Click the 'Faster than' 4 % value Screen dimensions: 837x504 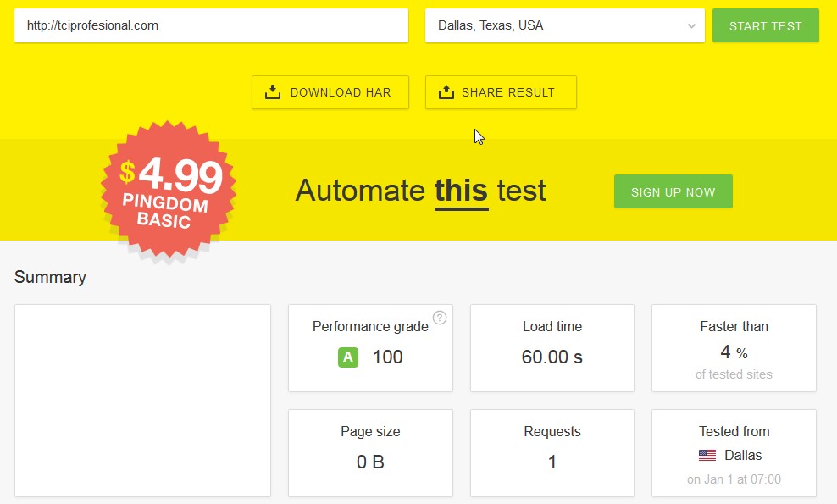pyautogui.click(x=734, y=352)
